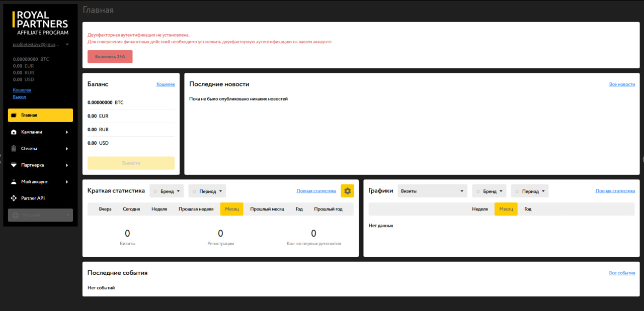This screenshot has width=644, height=311.
Task: Open Бренд dropdown in Краткая статистика
Action: click(167, 191)
